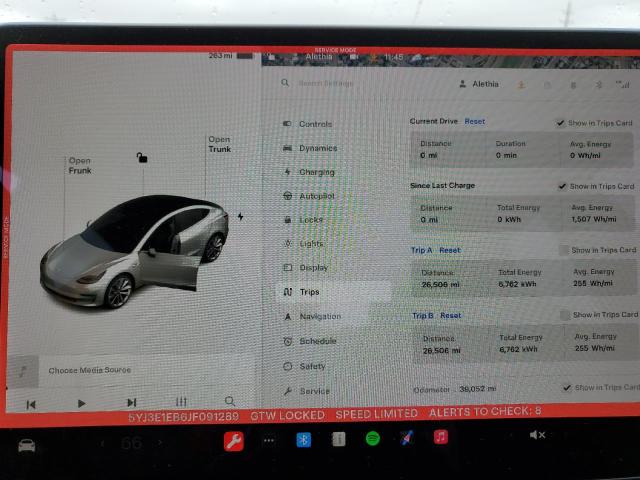Image resolution: width=640 pixels, height=480 pixels.
Task: Tap the VIN text in red banner
Action: (x=184, y=417)
